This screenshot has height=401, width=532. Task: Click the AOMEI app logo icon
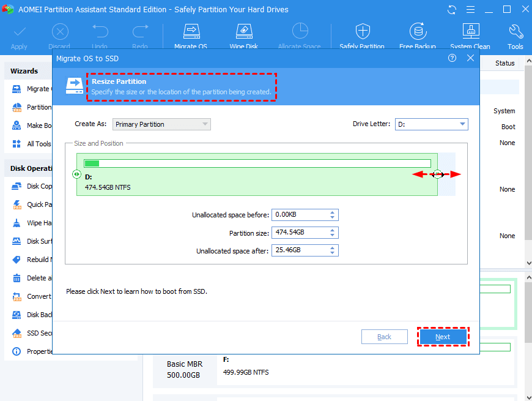point(8,9)
